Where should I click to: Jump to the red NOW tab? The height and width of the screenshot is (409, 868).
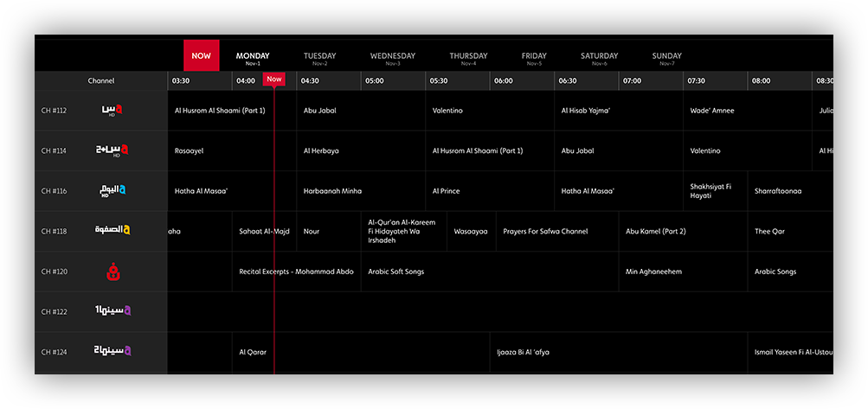point(201,56)
